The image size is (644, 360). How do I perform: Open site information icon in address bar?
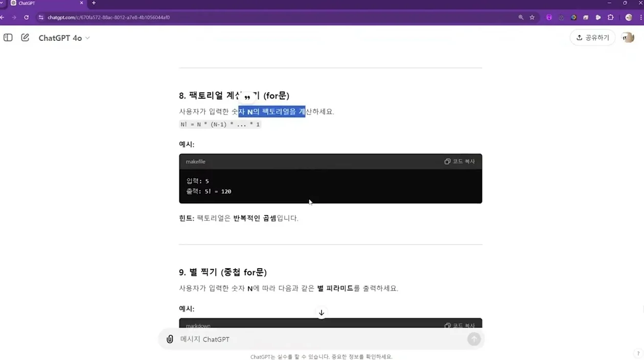click(41, 17)
